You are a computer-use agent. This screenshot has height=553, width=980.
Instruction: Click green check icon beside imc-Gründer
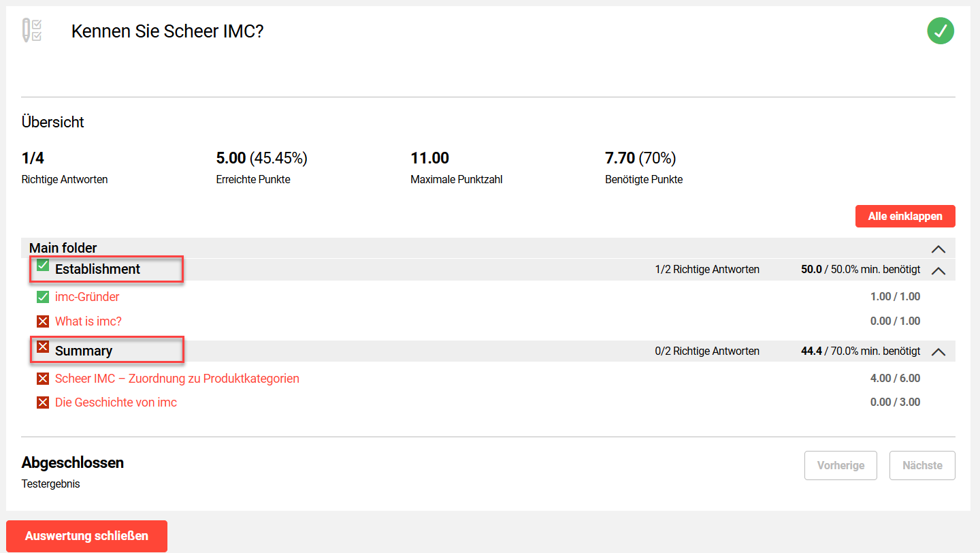tap(43, 297)
